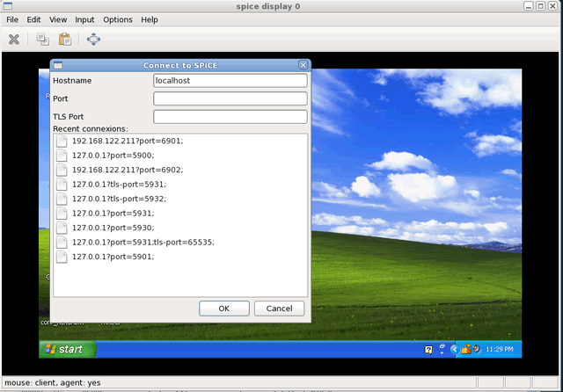This screenshot has height=392, width=563.
Task: Confirm the connection with OK
Action: point(224,309)
